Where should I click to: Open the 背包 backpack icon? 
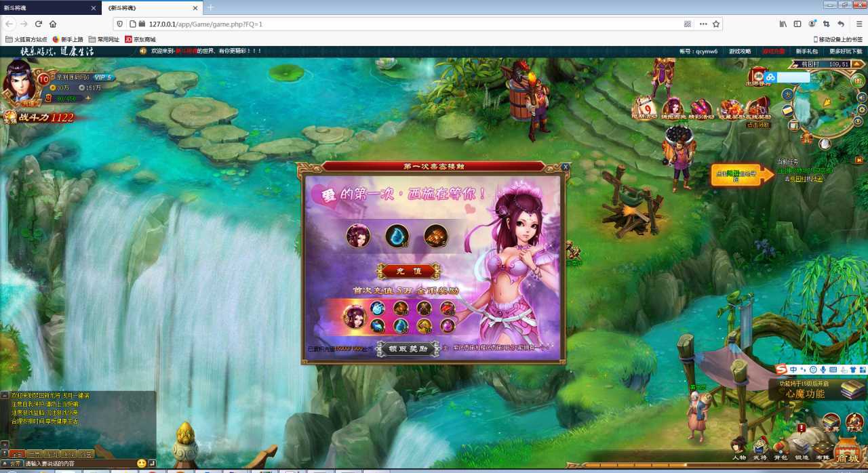point(781,446)
